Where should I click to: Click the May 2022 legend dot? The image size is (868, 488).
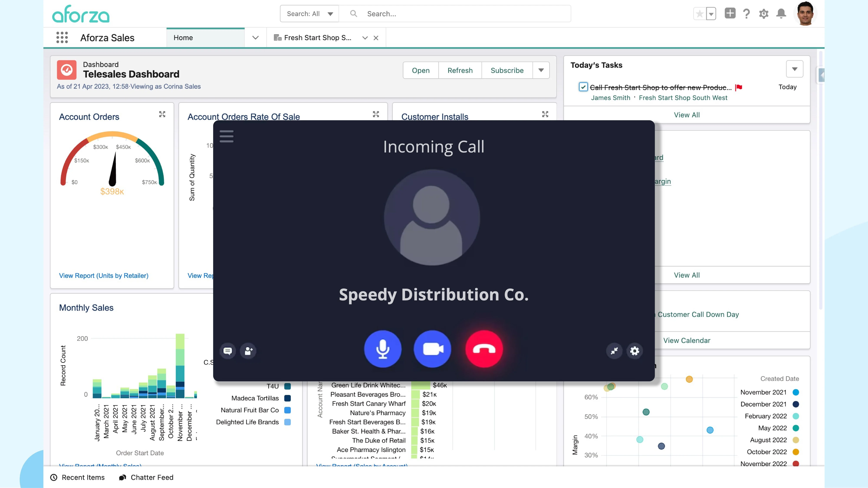click(796, 428)
